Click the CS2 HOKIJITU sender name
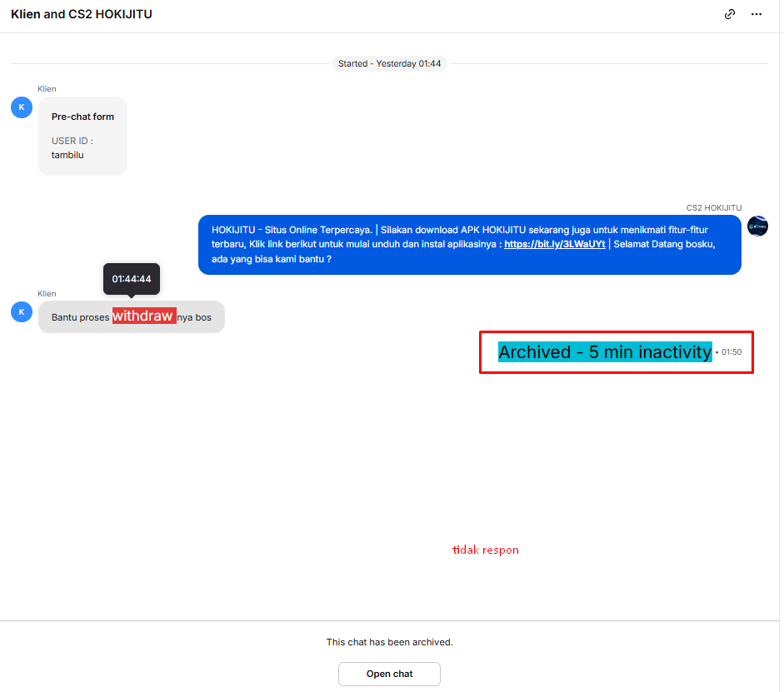The width and height of the screenshot is (784, 692). click(x=713, y=208)
